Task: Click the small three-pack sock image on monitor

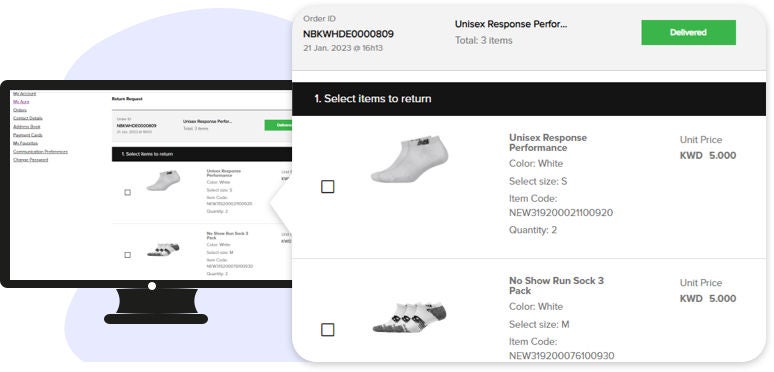Action: pyautogui.click(x=163, y=249)
